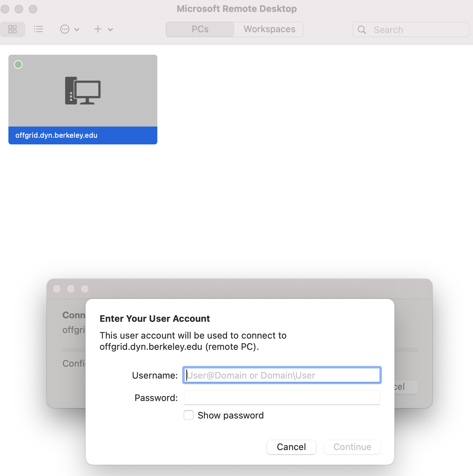
Task: Click the green status indicator on PC tile
Action: [18, 64]
